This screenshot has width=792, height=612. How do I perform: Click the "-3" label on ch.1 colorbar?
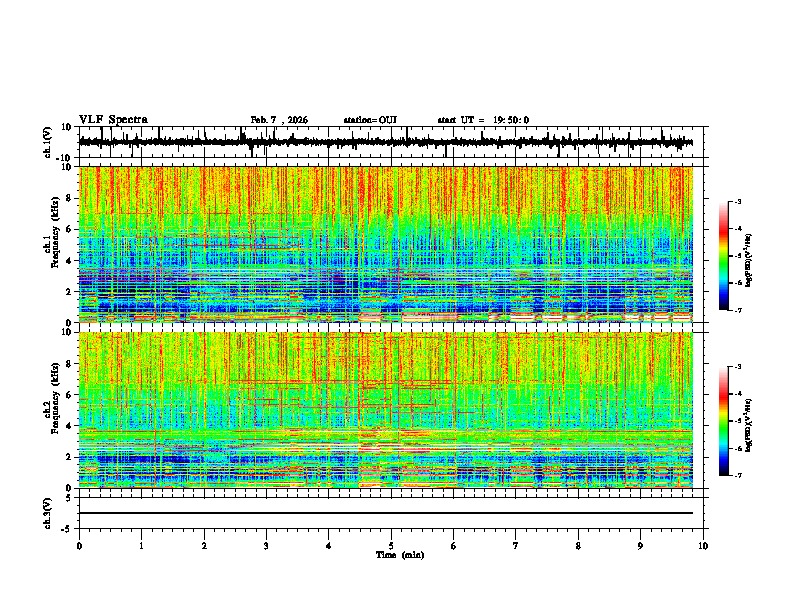(x=738, y=202)
